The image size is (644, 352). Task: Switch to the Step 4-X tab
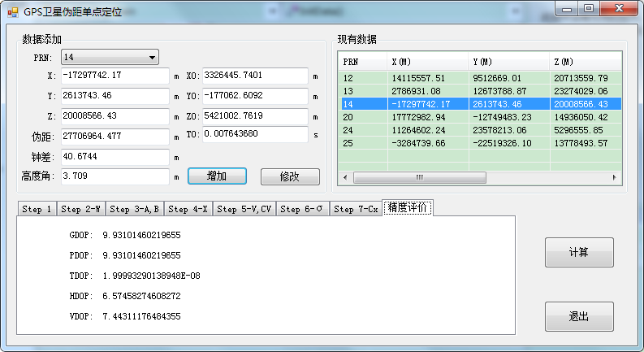tap(189, 209)
